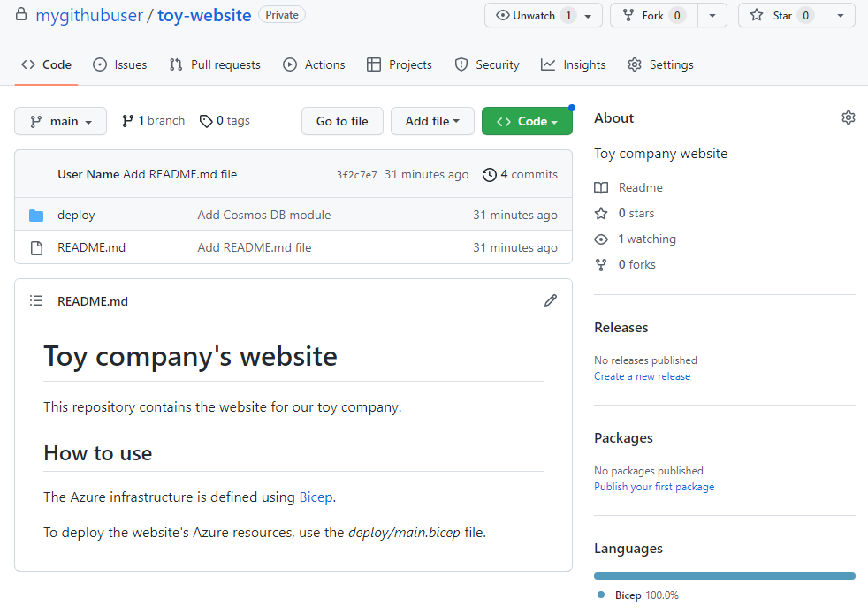Click fork icon next to 0 forks
This screenshot has width=868, height=614.
(601, 264)
